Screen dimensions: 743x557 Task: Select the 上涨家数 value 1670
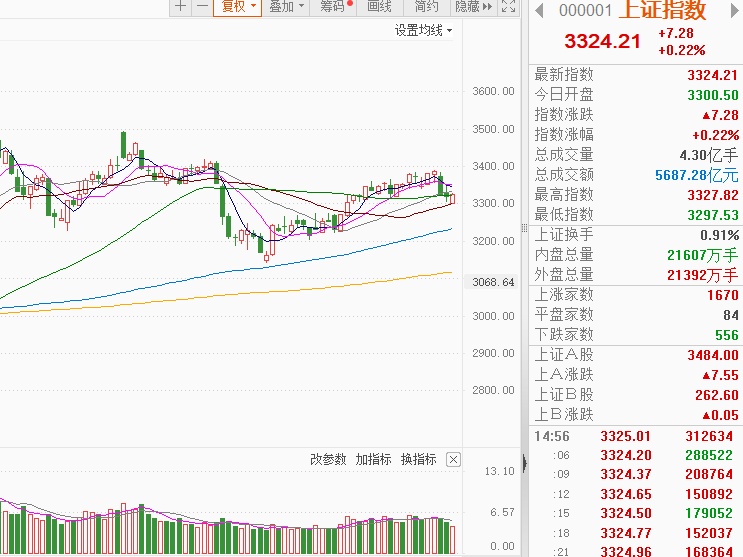point(723,295)
